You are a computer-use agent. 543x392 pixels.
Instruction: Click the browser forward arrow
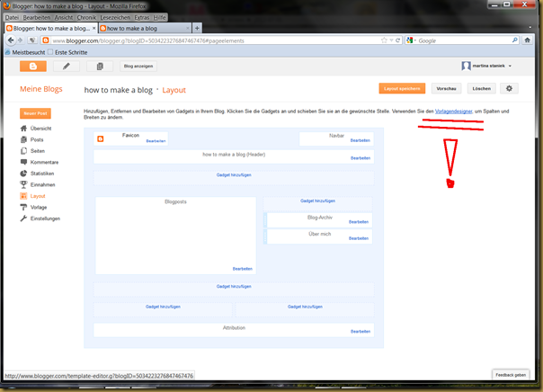coord(20,40)
